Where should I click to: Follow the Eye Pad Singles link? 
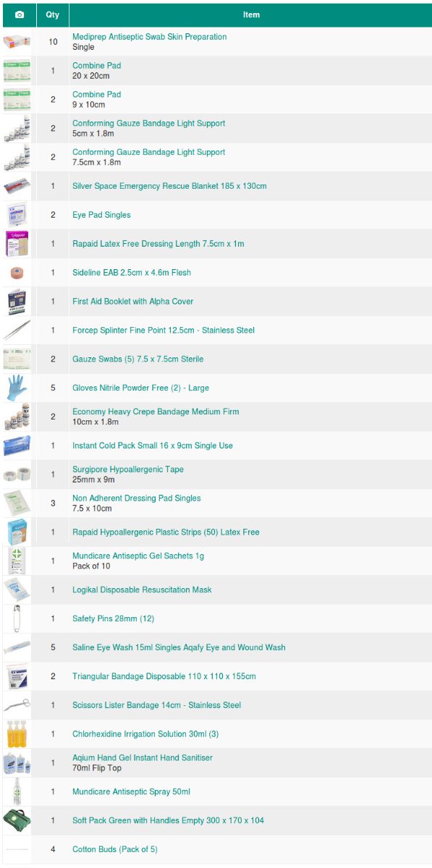101,215
